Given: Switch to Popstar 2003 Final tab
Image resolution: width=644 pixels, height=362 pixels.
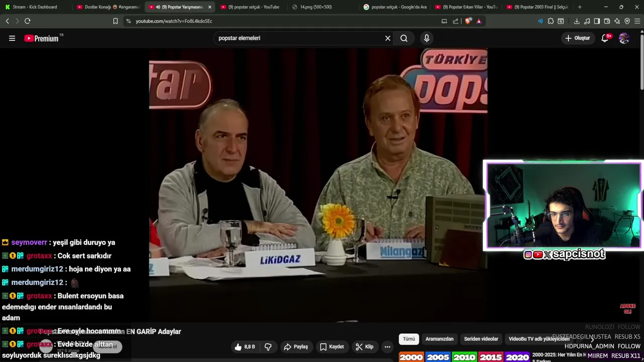Looking at the screenshot, I should coord(537,7).
